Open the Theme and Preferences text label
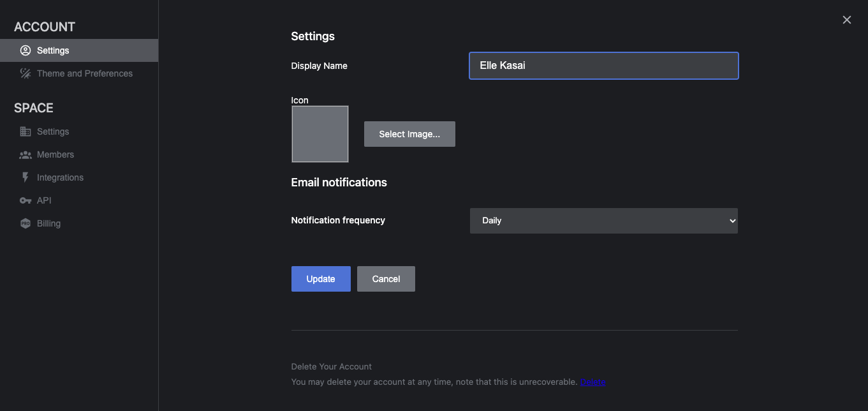 (x=85, y=73)
